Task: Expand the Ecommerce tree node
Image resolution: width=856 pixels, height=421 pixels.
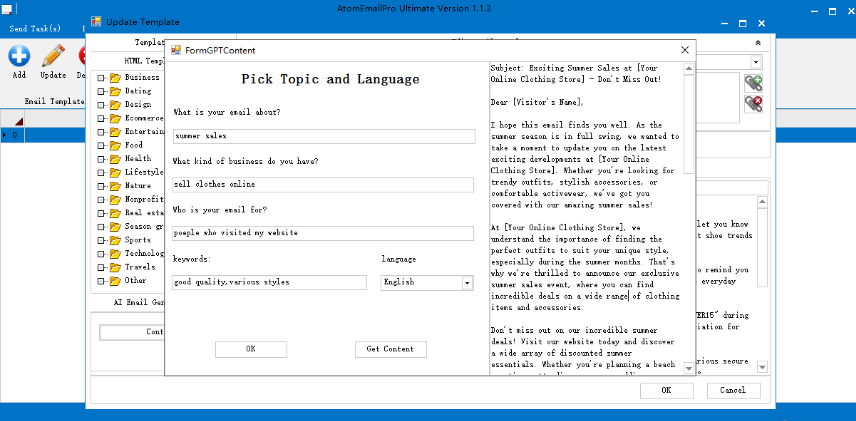Action: 101,118
